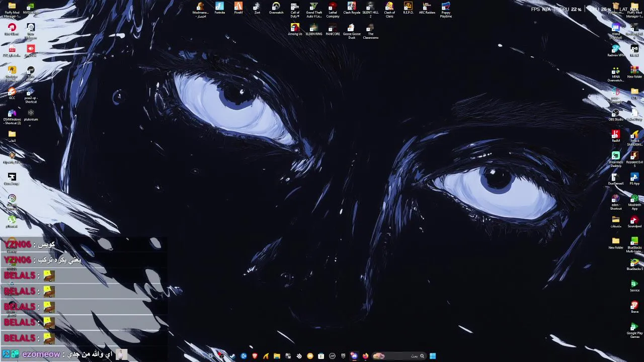
Task: Open the µTorrent desktop shortcut
Action: 12,222
